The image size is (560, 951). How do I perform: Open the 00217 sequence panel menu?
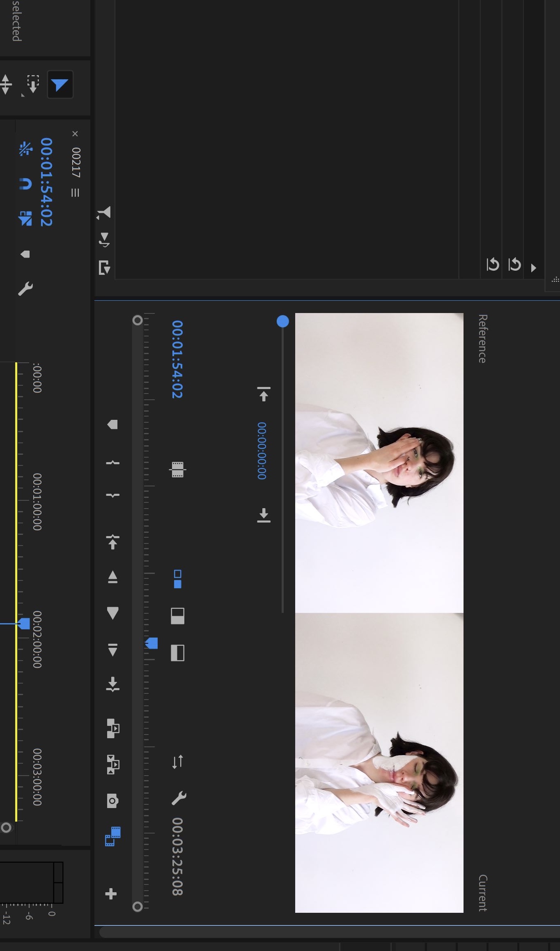(75, 192)
